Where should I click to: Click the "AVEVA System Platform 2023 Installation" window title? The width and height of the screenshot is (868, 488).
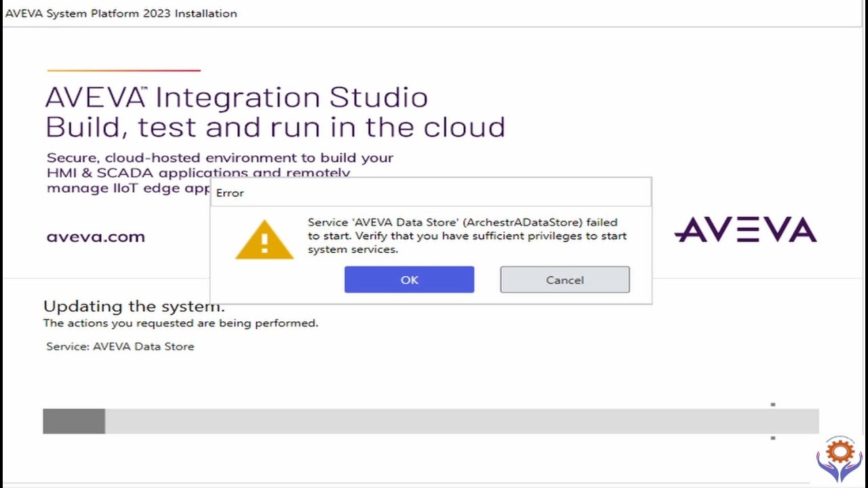(121, 14)
